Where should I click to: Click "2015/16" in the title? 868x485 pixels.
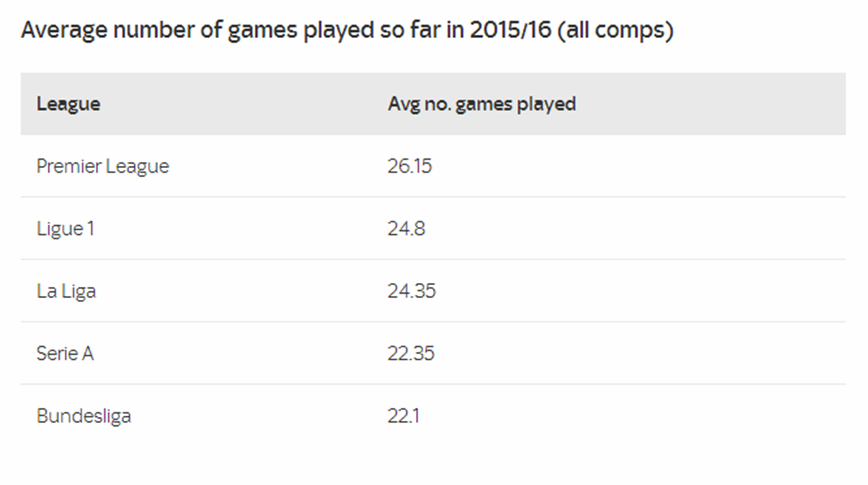point(510,30)
